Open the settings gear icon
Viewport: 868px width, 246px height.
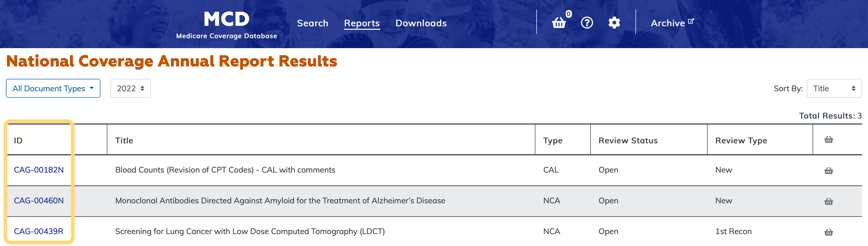pyautogui.click(x=614, y=23)
